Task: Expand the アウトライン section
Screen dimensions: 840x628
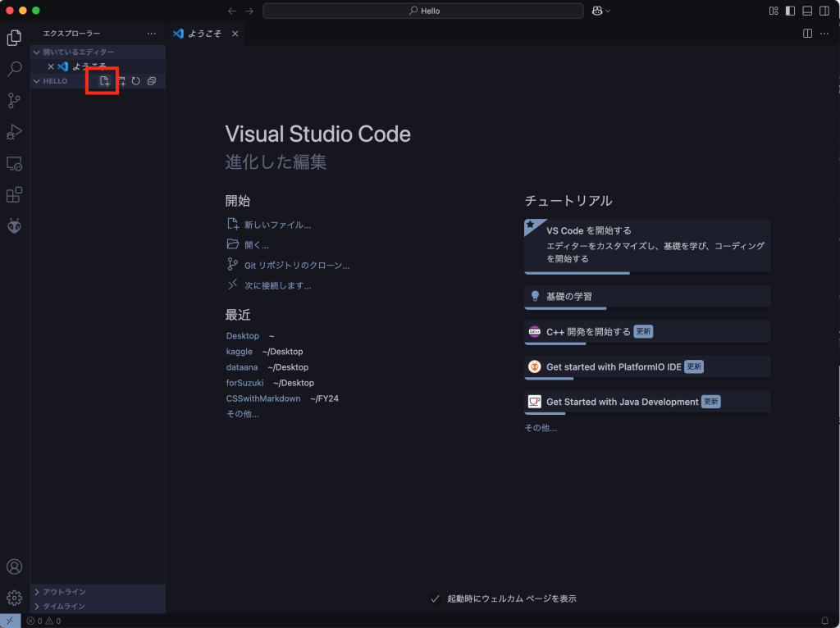Action: click(x=64, y=592)
